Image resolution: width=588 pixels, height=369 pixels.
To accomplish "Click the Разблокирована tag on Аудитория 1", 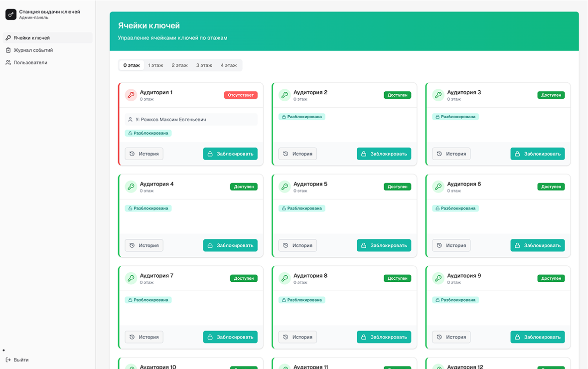I will pos(148,133).
